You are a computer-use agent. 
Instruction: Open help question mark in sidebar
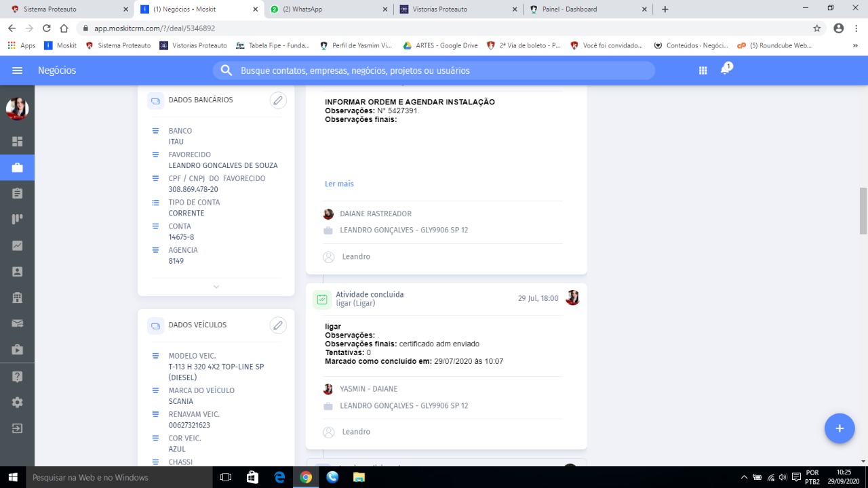point(18,376)
